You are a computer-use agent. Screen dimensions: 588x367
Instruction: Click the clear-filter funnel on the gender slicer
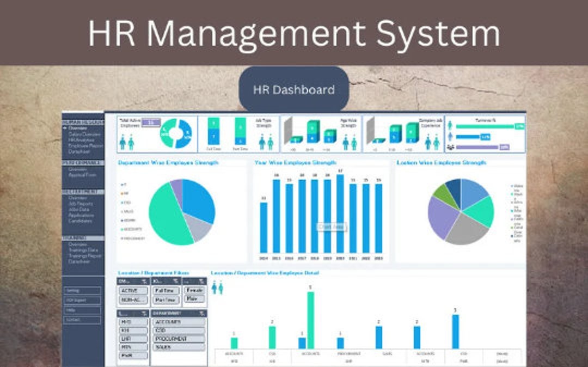pyautogui.click(x=200, y=281)
